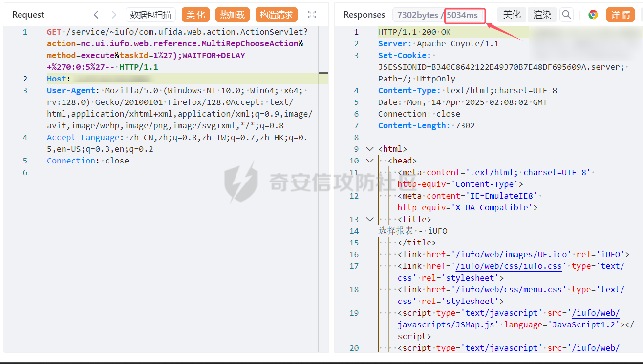Click the 选择报表 -- iUFO title text
The image size is (643, 364).
(x=413, y=231)
